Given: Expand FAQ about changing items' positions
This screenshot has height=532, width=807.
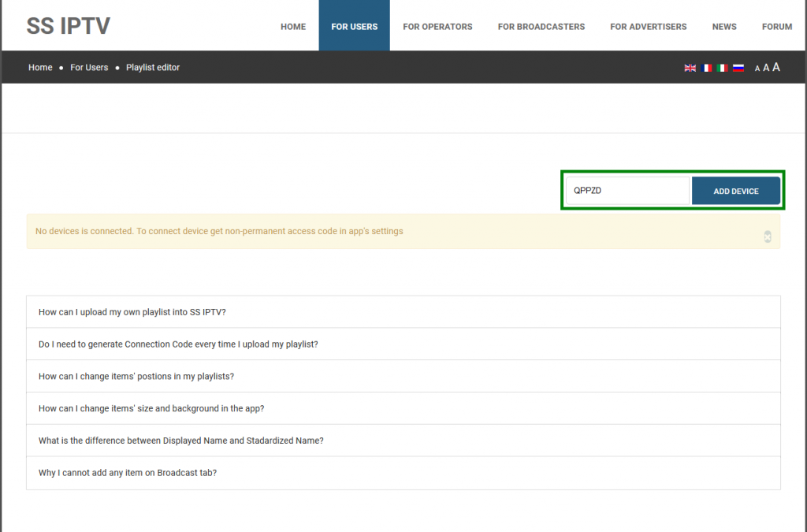Looking at the screenshot, I should (136, 377).
